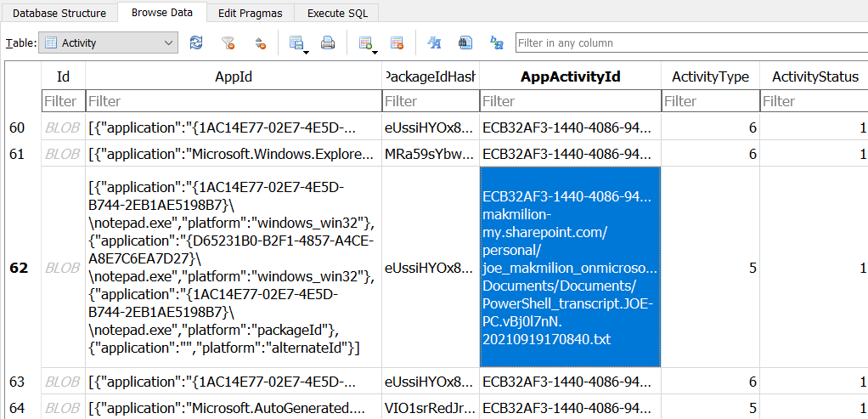Select the highlighted PowerShell_transcript AppActivityId cell
This screenshot has width=868, height=419.
pyautogui.click(x=570, y=267)
